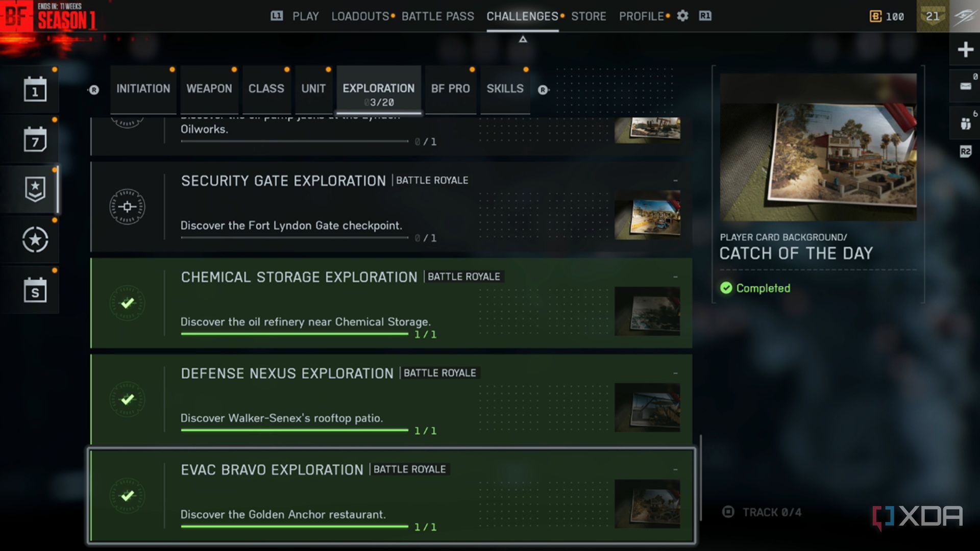Image resolution: width=980 pixels, height=551 pixels.
Task: Click Security Gate Exploration progress bar
Action: click(x=295, y=238)
